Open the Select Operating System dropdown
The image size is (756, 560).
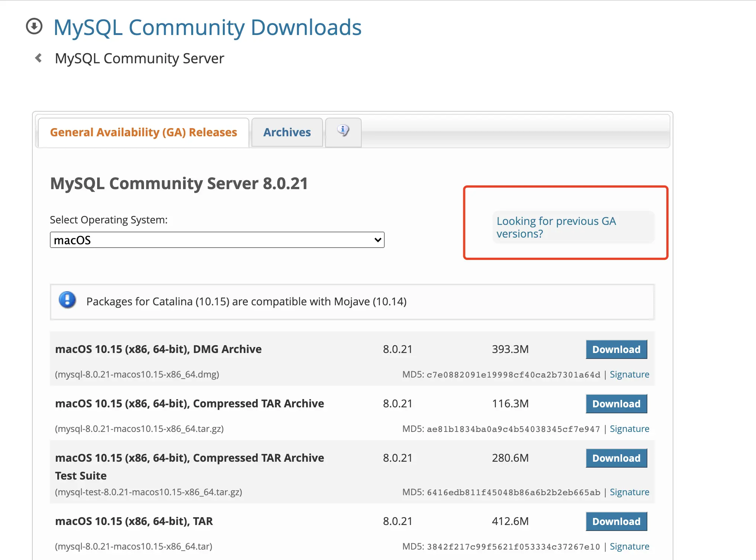point(217,240)
